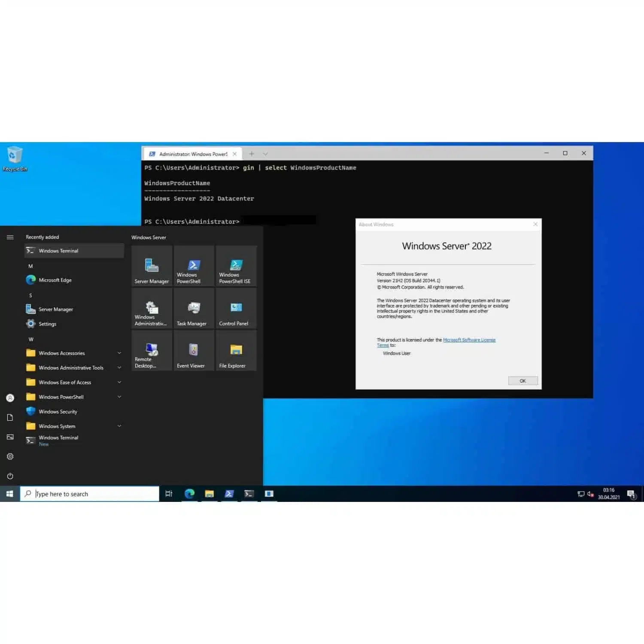The height and width of the screenshot is (644, 644).
Task: Select Administrator: Windows PowerShell tab
Action: [x=192, y=154]
